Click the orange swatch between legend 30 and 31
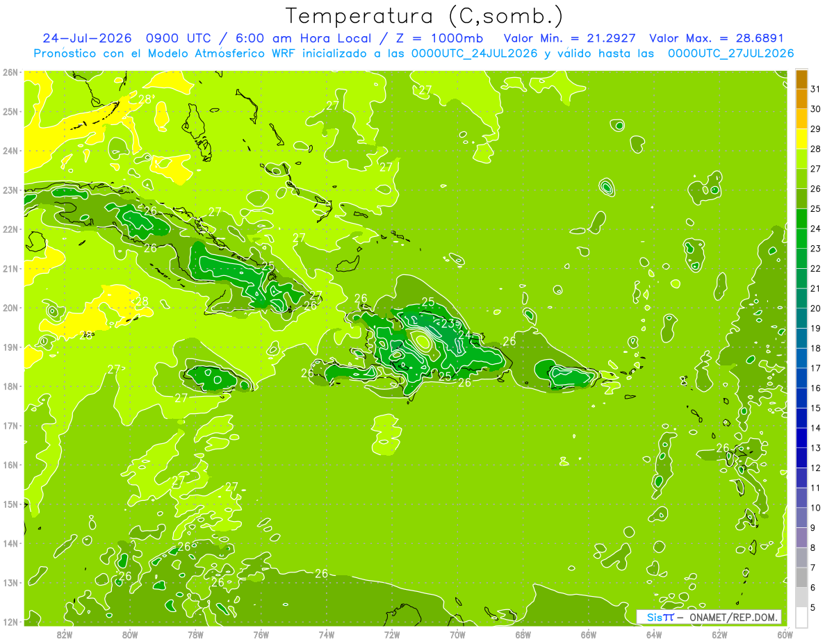This screenshot has width=834, height=644. click(801, 99)
